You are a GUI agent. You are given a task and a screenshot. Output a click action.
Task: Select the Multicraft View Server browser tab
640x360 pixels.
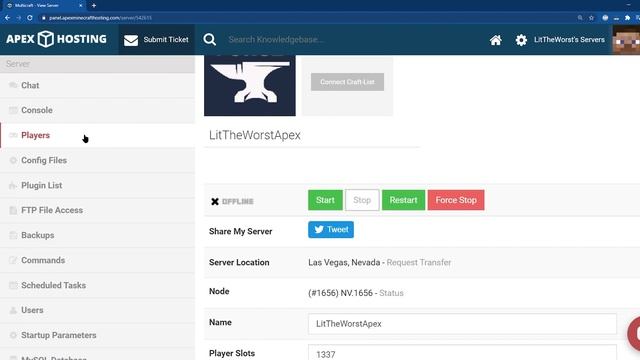pos(44,6)
